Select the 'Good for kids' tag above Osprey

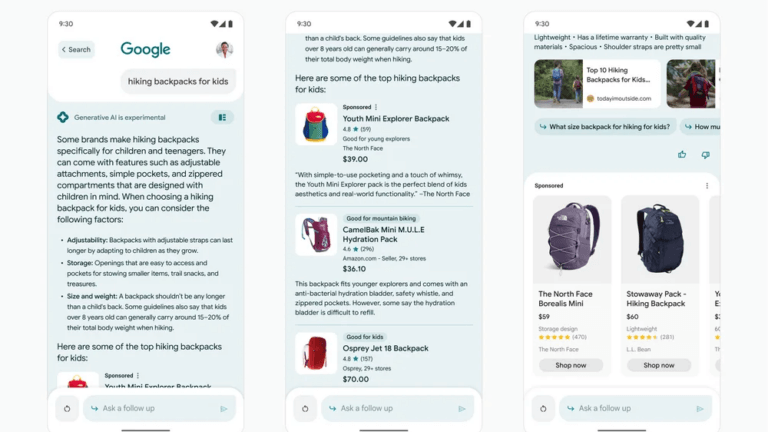(x=365, y=337)
